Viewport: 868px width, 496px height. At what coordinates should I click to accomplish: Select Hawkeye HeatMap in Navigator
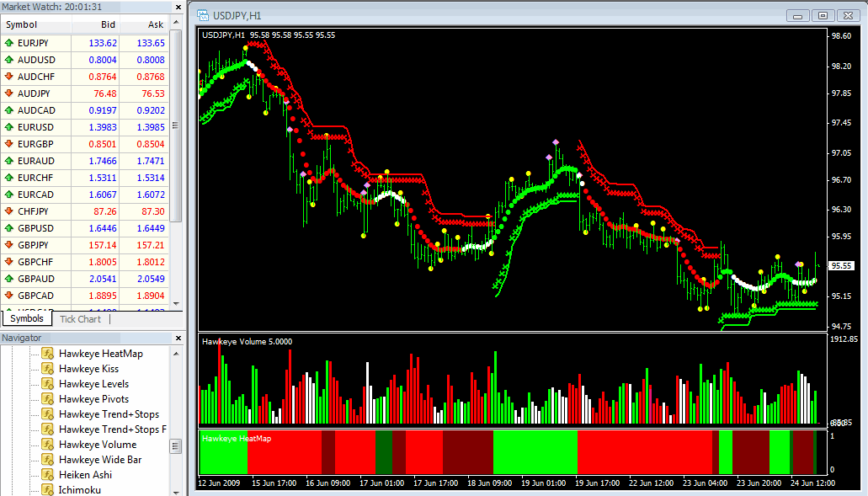(101, 353)
